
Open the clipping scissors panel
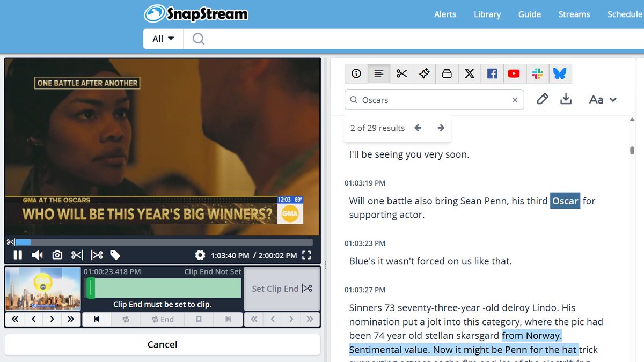click(x=401, y=73)
